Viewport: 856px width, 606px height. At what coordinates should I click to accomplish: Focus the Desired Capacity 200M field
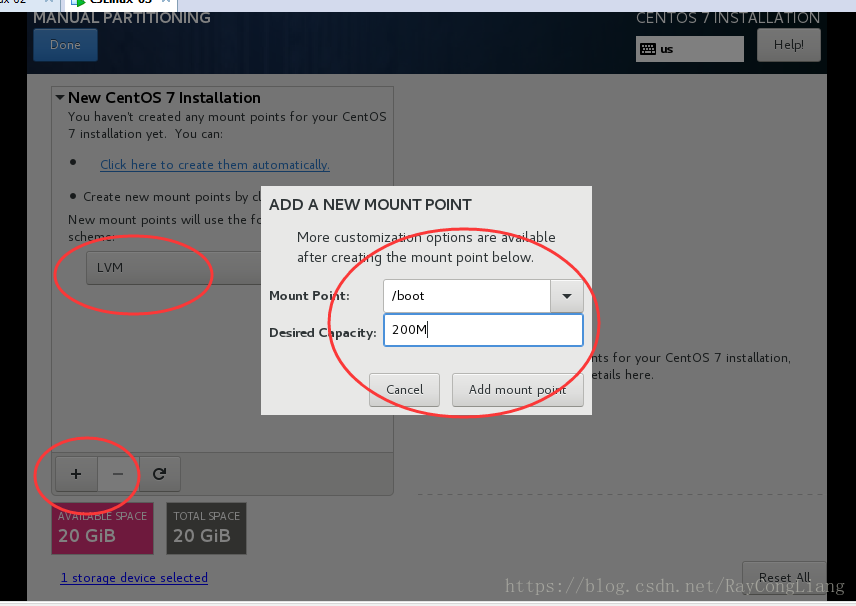click(x=483, y=330)
